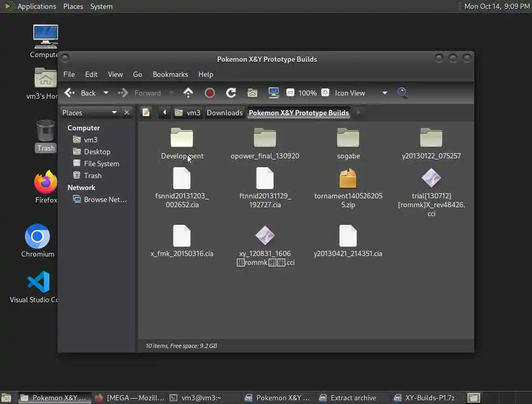The height and width of the screenshot is (404, 532).
Task: Open the Places side pane dropdown
Action: (x=90, y=113)
